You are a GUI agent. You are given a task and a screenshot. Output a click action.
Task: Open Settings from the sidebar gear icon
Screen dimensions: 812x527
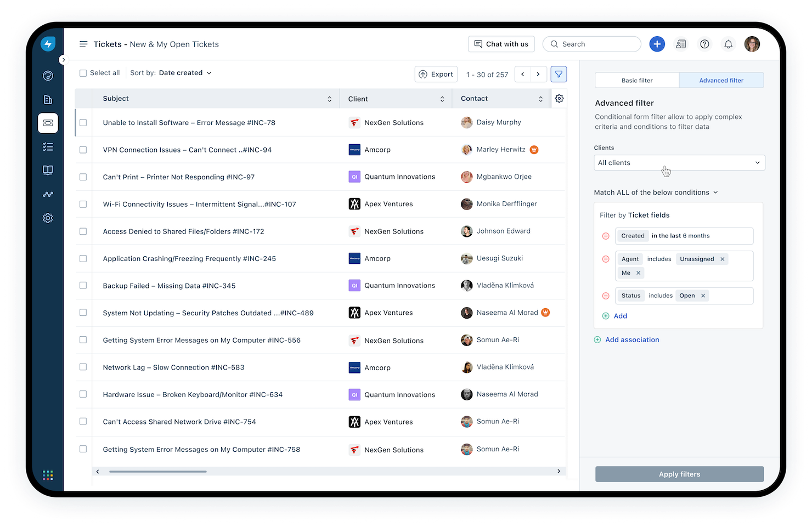click(x=48, y=218)
